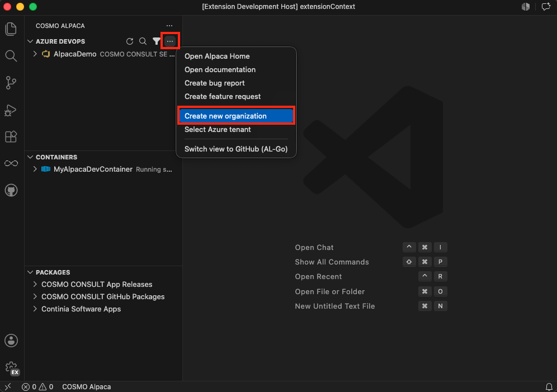Collapse the CONTAINERS section
The height and width of the screenshot is (392, 557).
(30, 157)
